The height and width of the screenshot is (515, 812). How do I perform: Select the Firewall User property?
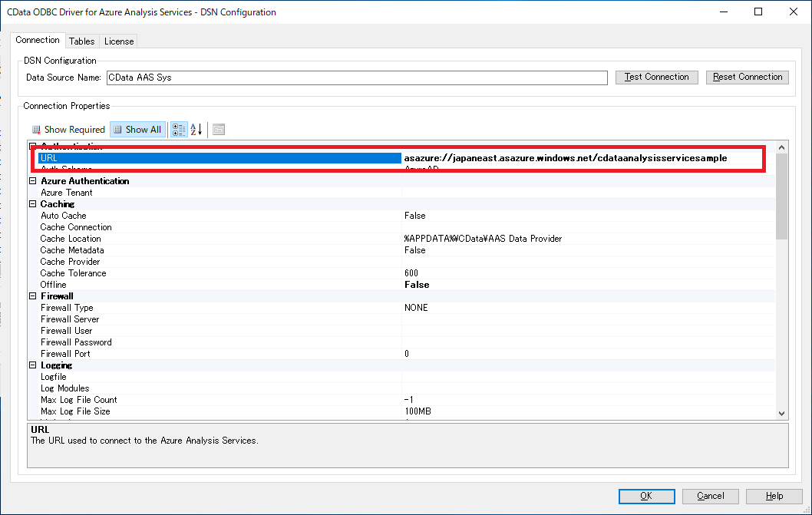tap(66, 331)
